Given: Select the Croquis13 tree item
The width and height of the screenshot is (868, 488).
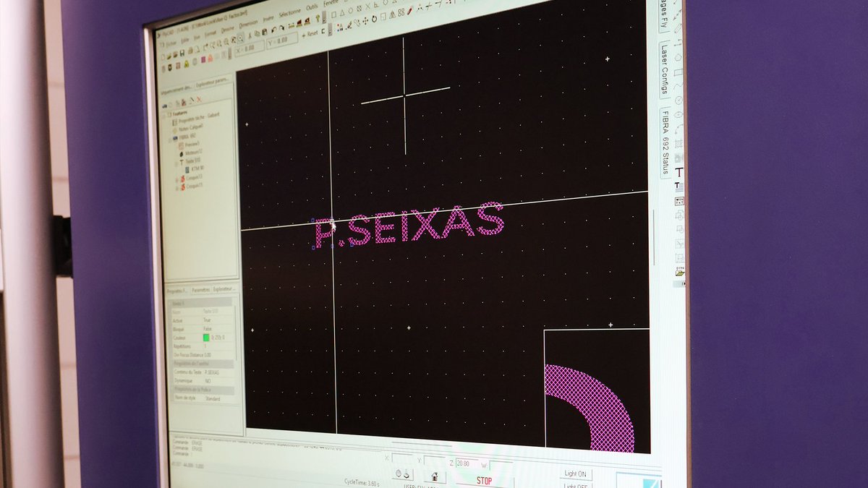Looking at the screenshot, I should point(194,177).
